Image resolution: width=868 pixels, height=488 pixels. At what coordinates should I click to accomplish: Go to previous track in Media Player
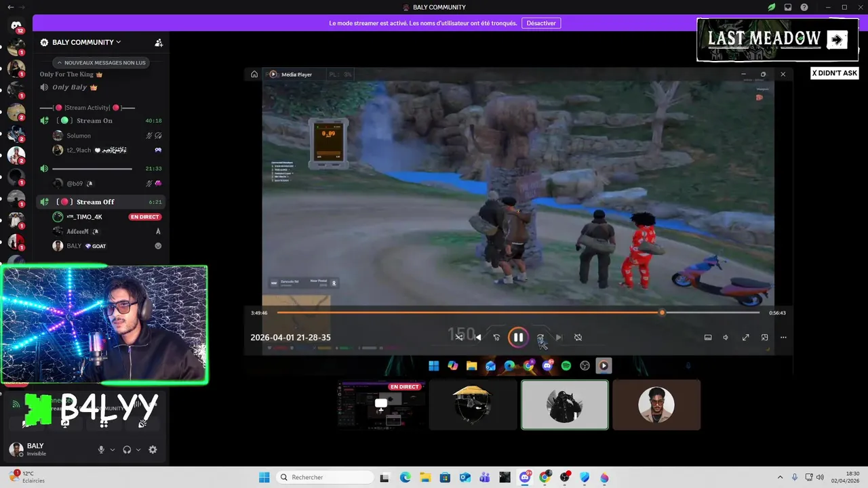coord(478,338)
